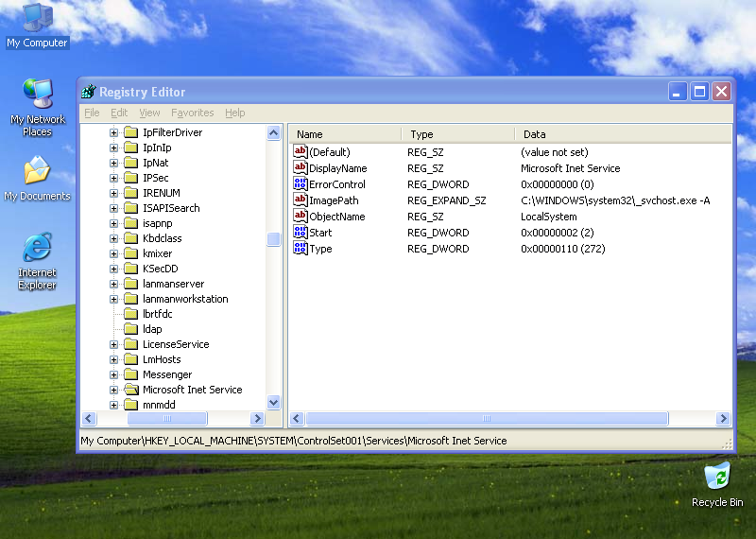Click the Registry Editor title bar icon
This screenshot has height=539, width=756.
pyautogui.click(x=89, y=92)
